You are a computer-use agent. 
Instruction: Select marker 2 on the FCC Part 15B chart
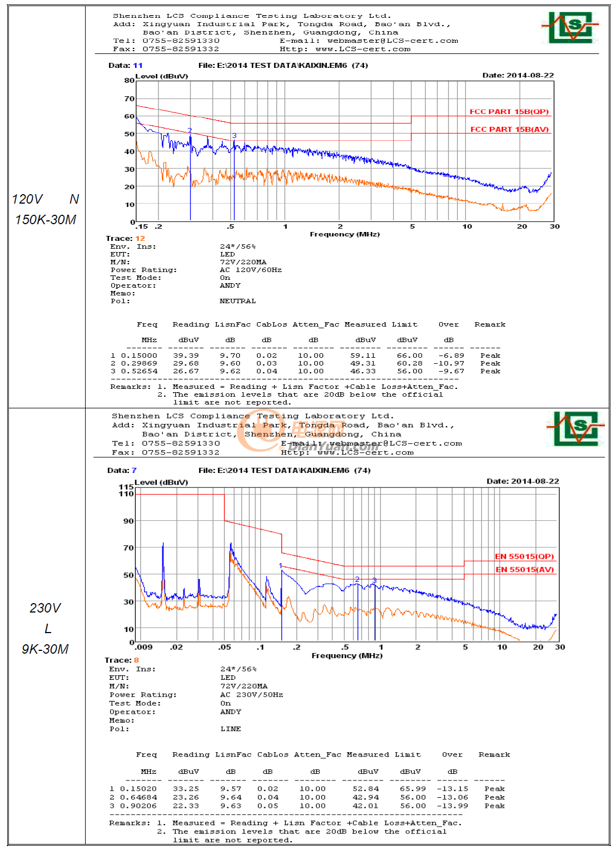click(190, 131)
